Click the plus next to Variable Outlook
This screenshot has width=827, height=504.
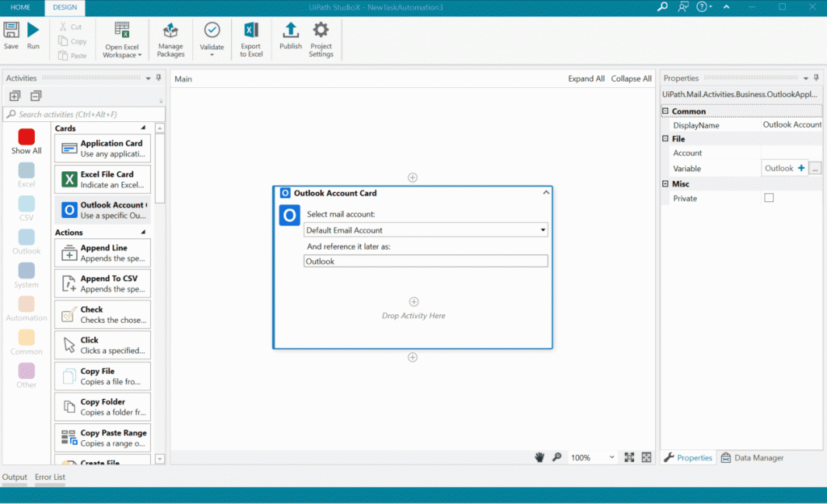tap(801, 168)
